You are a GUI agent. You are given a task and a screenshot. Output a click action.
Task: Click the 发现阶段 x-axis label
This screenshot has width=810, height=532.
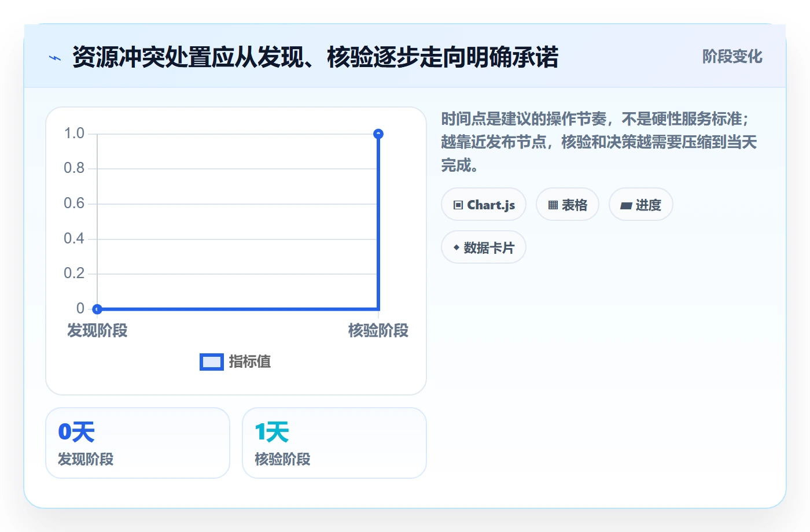point(97,331)
